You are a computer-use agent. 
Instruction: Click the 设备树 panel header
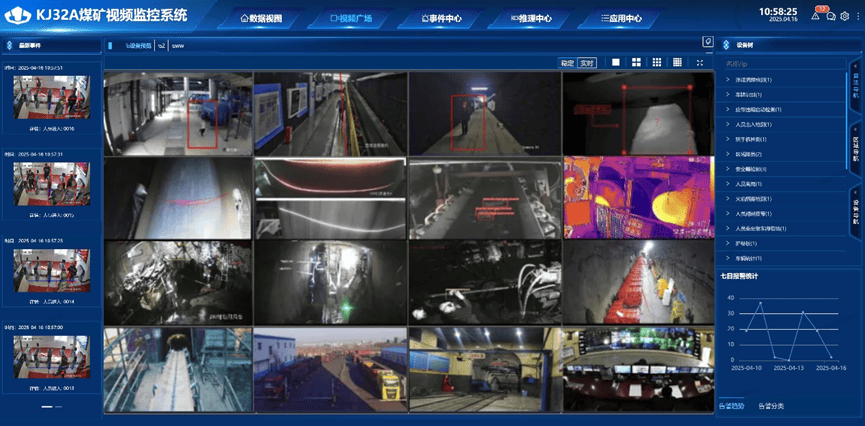[745, 45]
